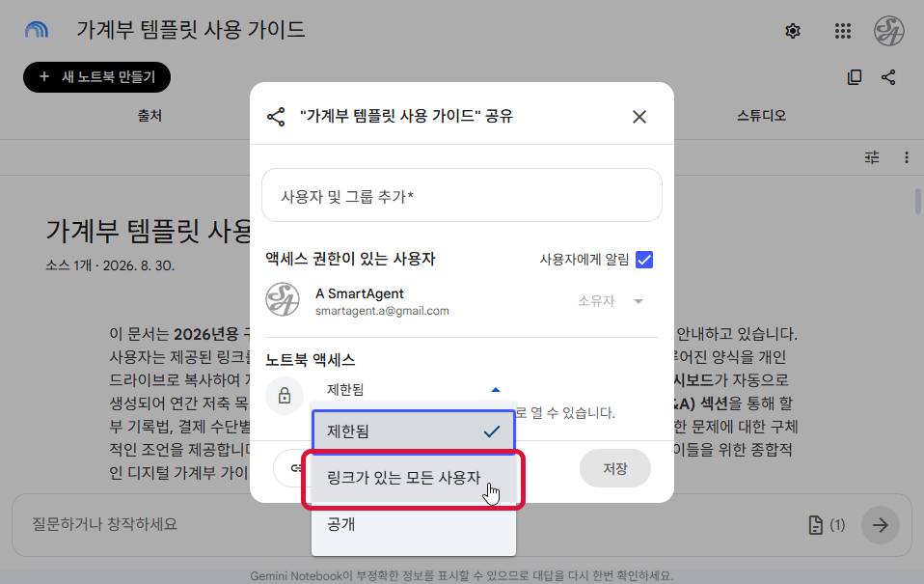Select the '공개' access option
924x584 pixels.
[414, 524]
